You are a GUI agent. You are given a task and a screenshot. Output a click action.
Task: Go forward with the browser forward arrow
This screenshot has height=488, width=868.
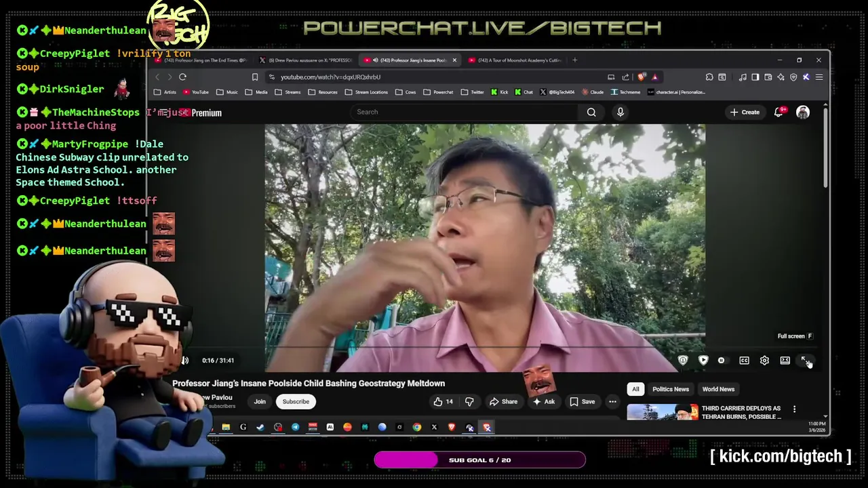pyautogui.click(x=170, y=77)
